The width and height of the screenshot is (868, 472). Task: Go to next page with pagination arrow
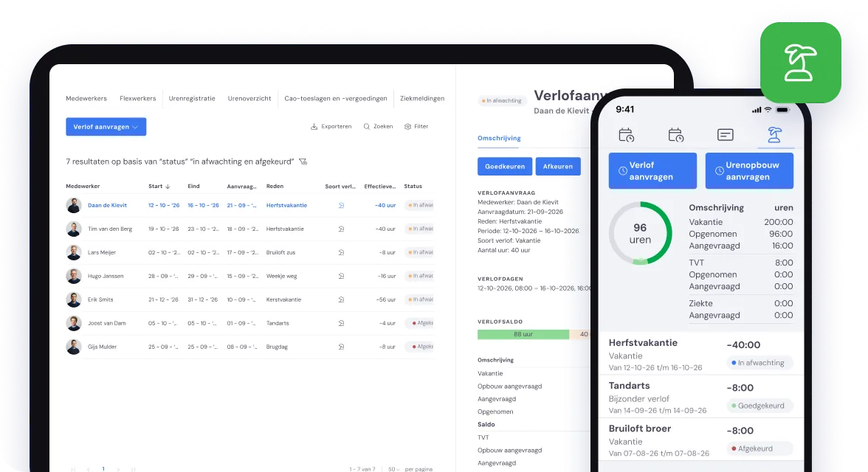[118, 469]
